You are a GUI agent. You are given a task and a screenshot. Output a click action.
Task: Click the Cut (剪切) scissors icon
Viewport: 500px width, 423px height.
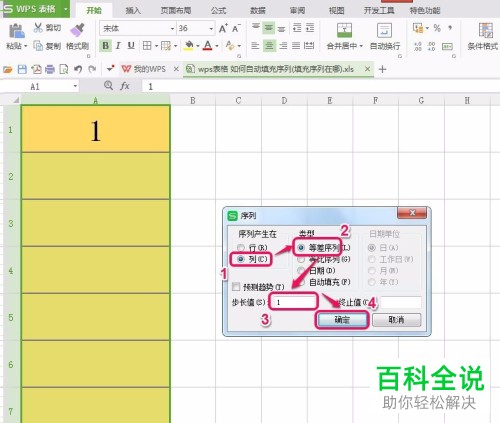[x=38, y=28]
